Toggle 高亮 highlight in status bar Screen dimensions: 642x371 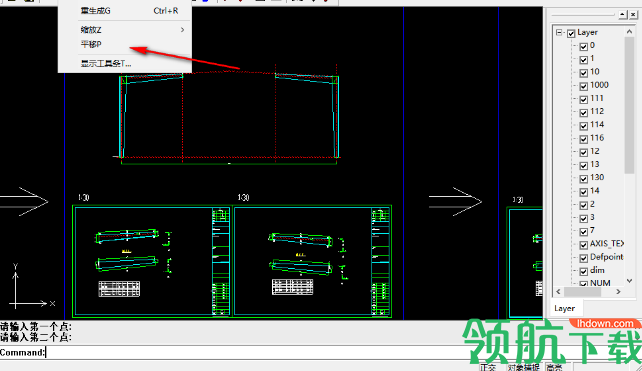554,367
